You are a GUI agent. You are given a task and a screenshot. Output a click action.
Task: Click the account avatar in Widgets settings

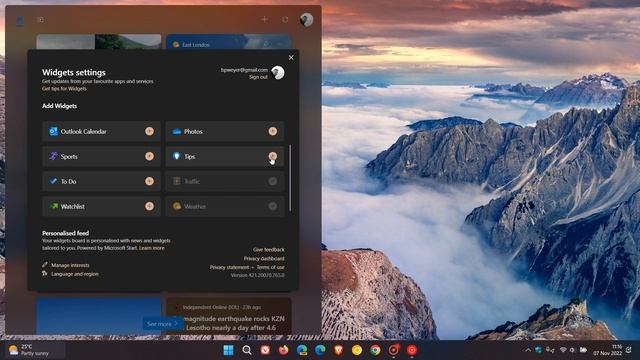coord(278,73)
